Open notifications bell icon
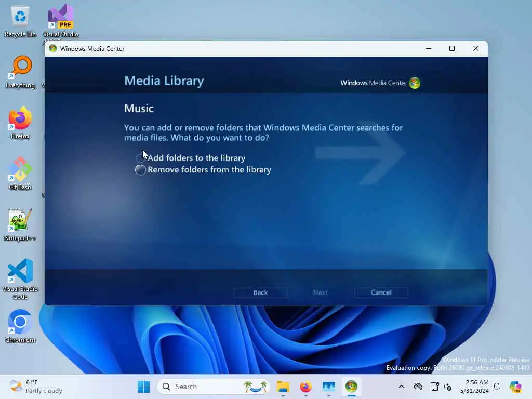532x399 pixels. click(x=497, y=387)
